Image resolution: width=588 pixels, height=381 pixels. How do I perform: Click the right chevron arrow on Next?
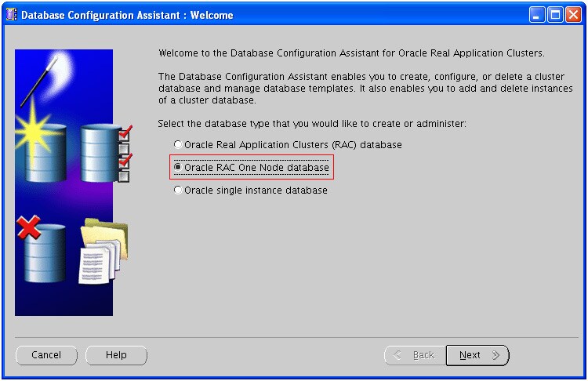(x=495, y=355)
